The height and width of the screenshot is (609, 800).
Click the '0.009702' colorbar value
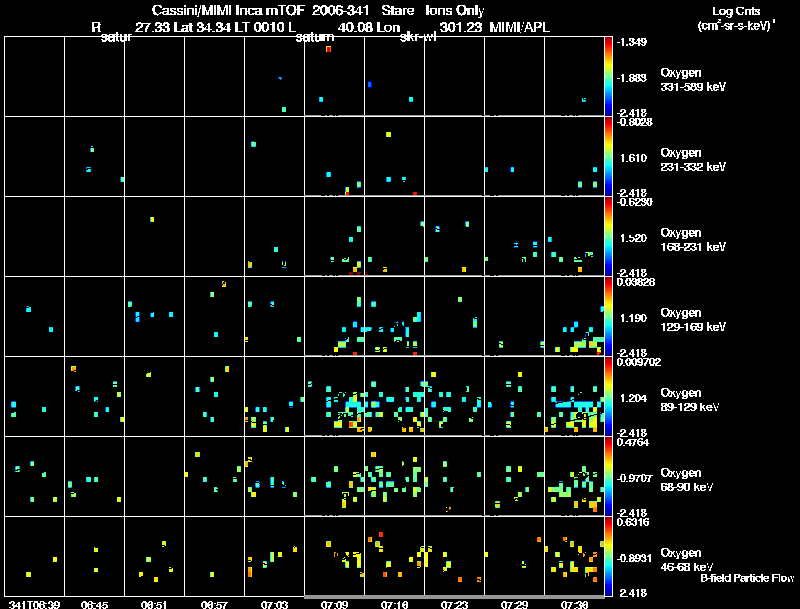point(638,362)
